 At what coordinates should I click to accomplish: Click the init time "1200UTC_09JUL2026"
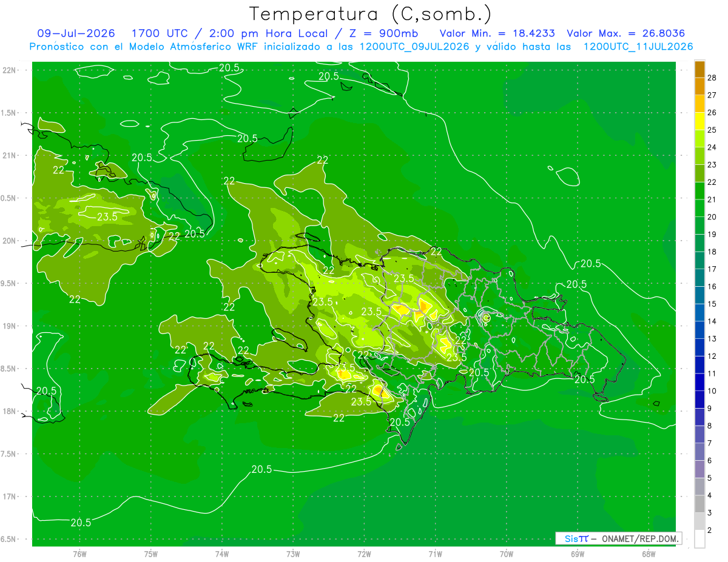(414, 47)
